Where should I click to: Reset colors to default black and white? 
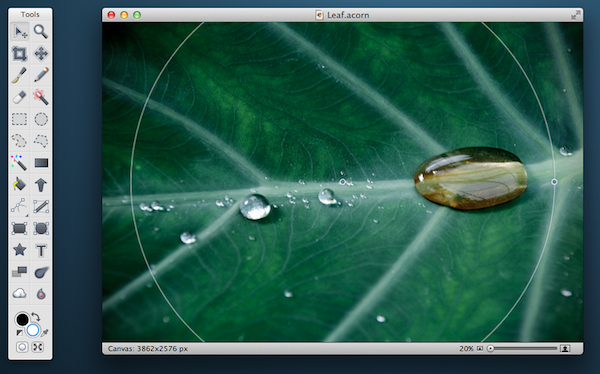(19, 333)
